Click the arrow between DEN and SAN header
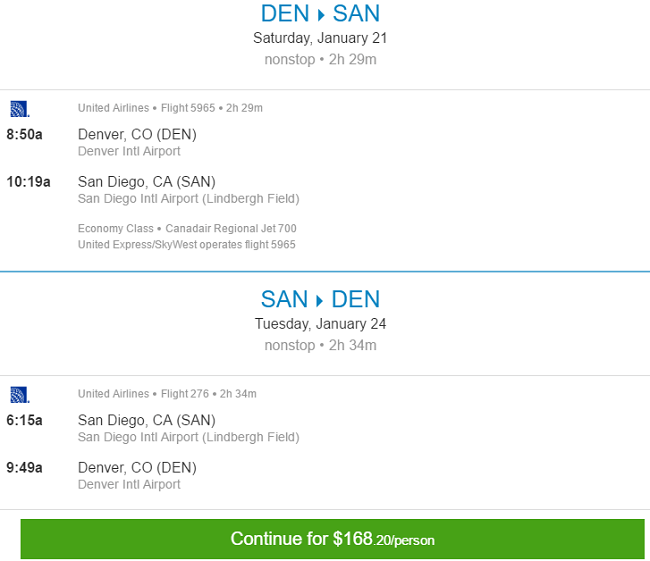Image resolution: width=650 pixels, height=561 pixels. pyautogui.click(x=321, y=15)
